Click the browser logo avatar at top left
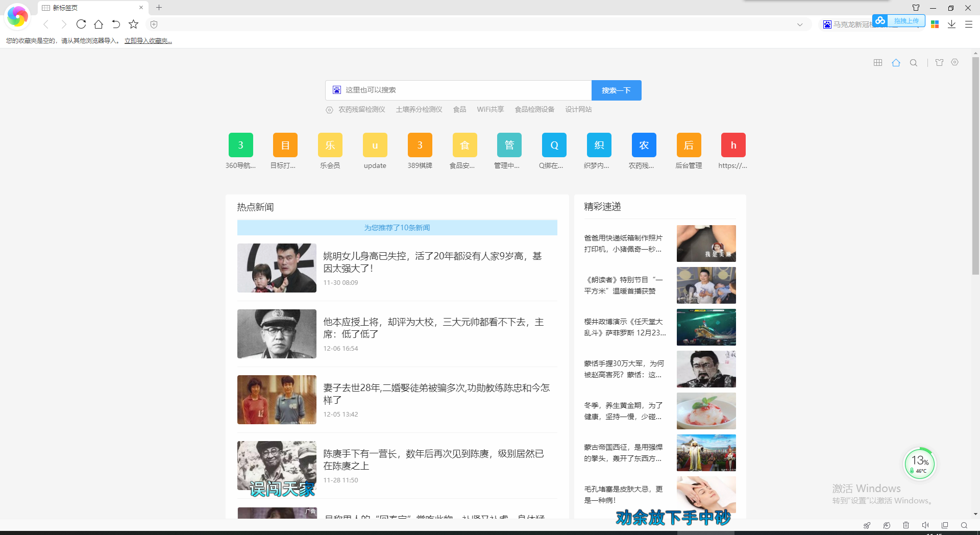Viewport: 980px width, 535px height. pos(17,16)
